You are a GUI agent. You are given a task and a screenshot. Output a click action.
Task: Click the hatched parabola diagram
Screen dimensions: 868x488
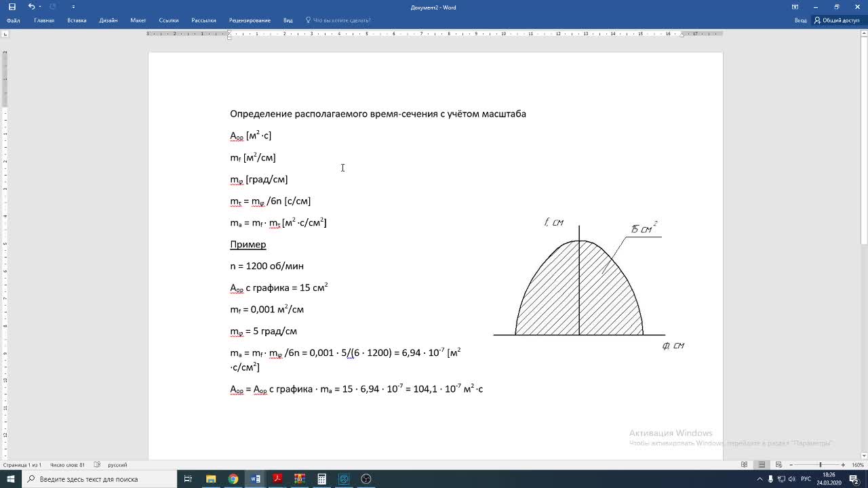579,287
